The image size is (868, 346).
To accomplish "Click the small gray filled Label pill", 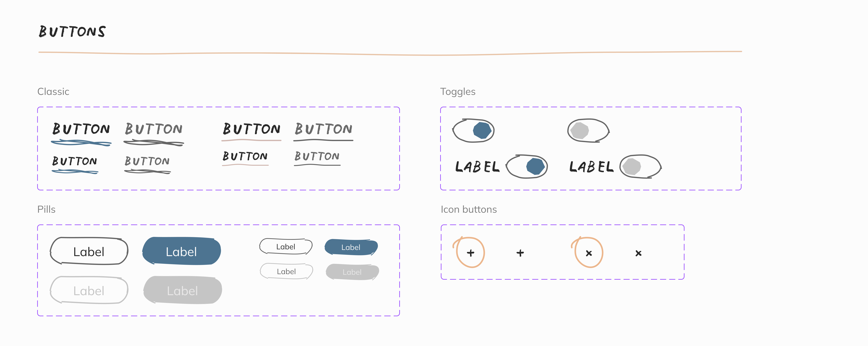I will [352, 272].
